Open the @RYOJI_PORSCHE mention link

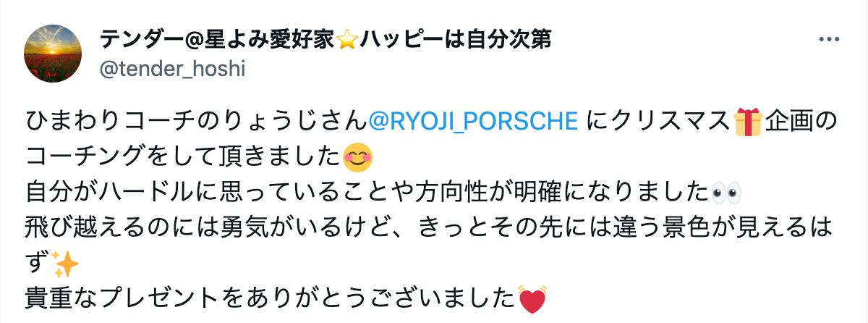coord(473,121)
